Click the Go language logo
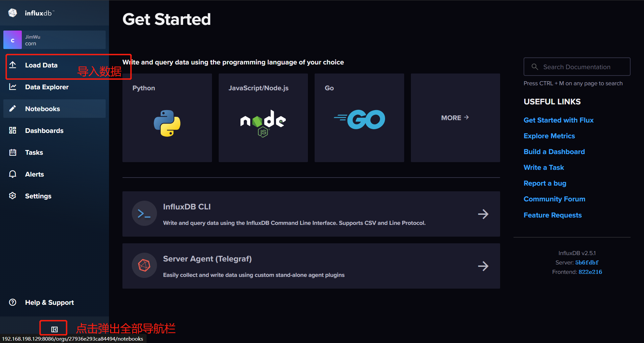Image resolution: width=644 pixels, height=343 pixels. 359,119
